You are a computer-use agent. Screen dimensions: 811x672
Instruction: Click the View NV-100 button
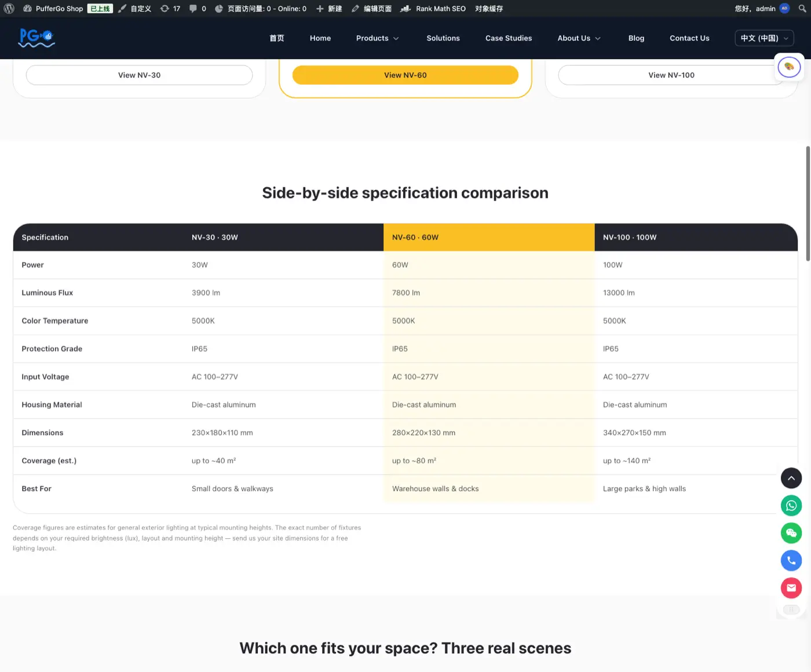coord(671,75)
